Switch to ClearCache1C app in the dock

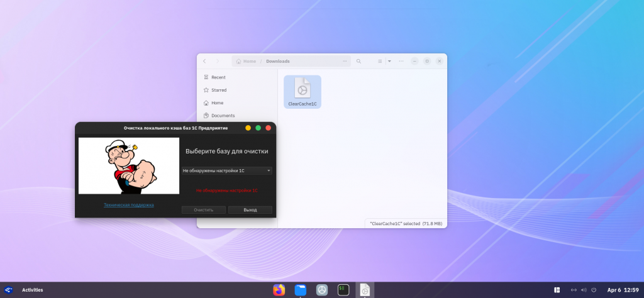(x=365, y=290)
